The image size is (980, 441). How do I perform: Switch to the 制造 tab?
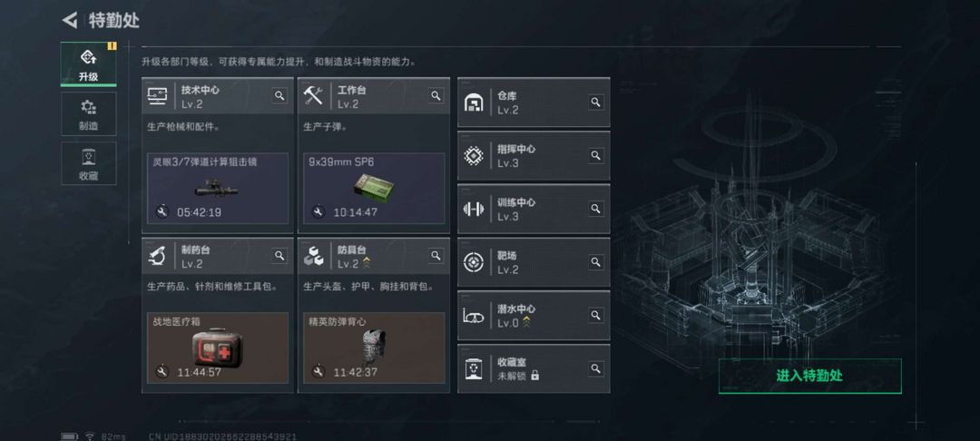(89, 113)
